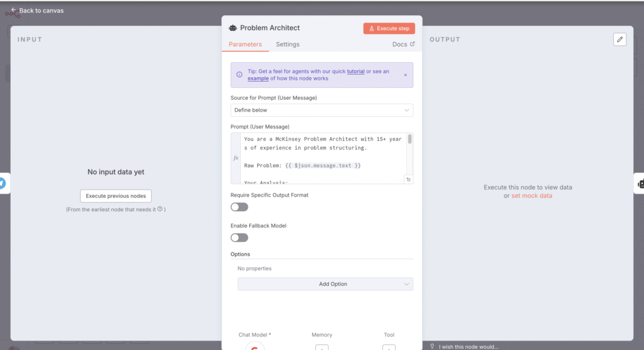
Task: Click the pencil edit icon in Output panel
Action: [620, 40]
